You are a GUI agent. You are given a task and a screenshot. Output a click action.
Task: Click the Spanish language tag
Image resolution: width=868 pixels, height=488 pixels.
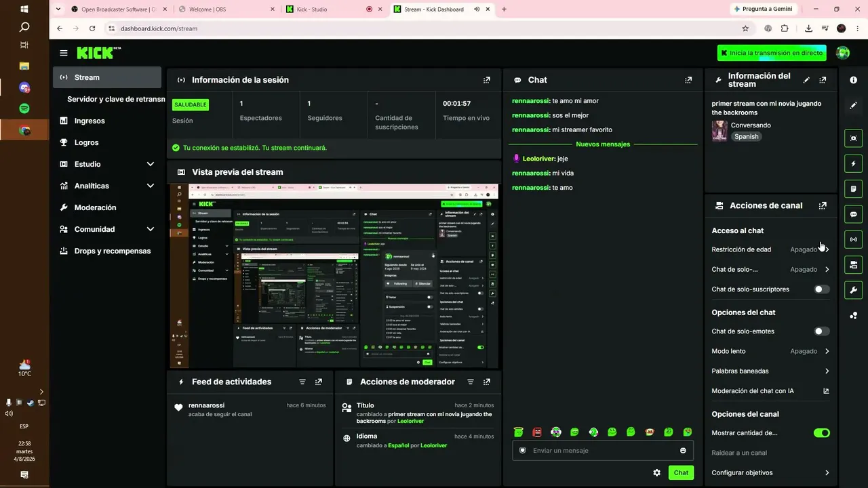[746, 136]
